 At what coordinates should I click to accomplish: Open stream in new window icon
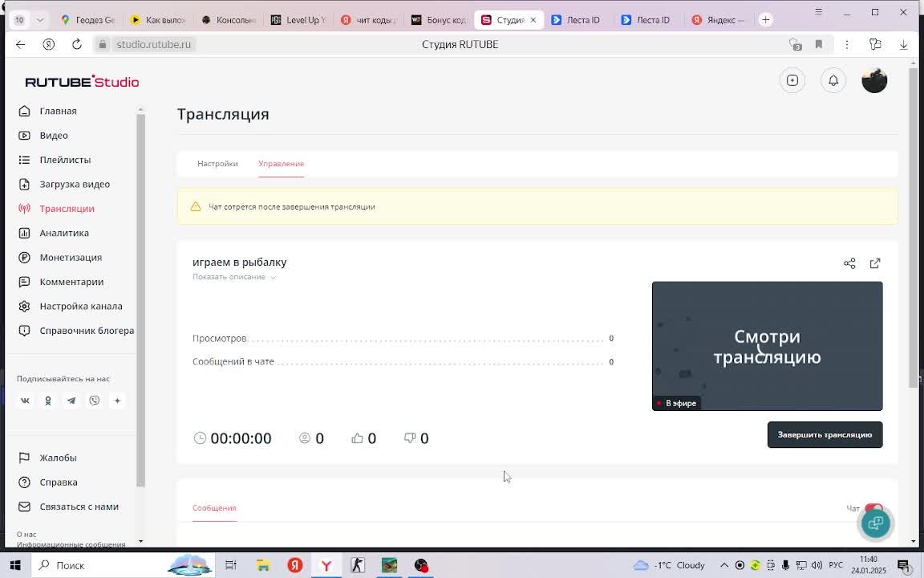pos(875,263)
